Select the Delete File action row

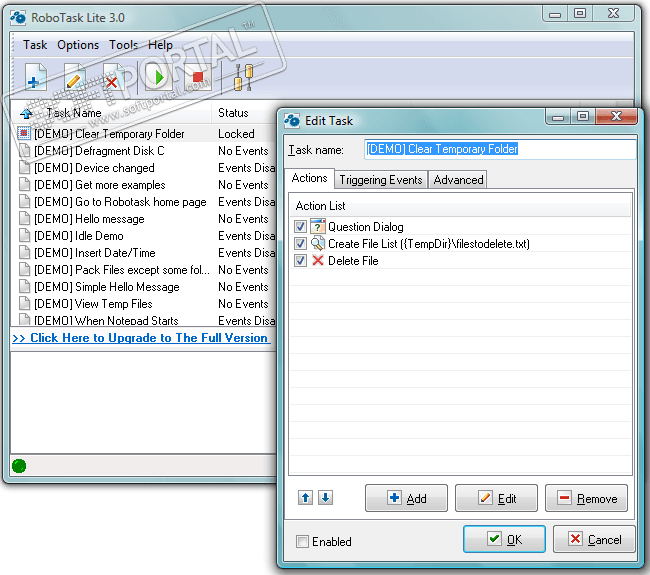pos(461,260)
